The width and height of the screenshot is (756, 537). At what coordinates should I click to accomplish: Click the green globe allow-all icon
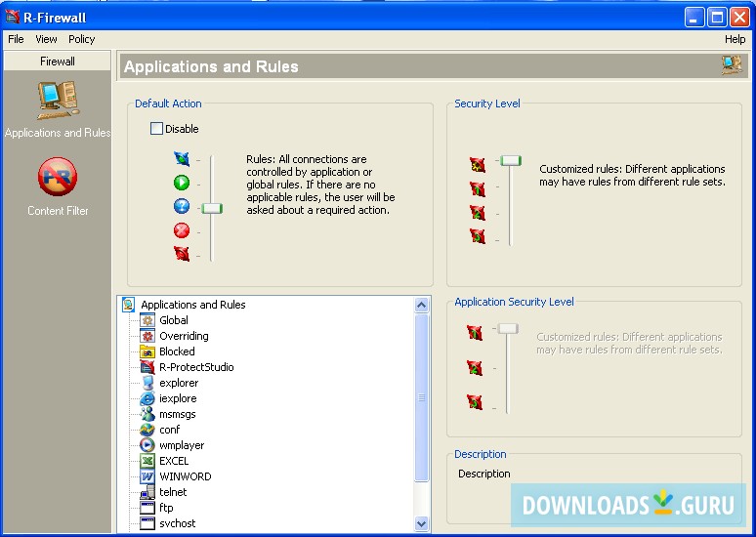[x=182, y=158]
